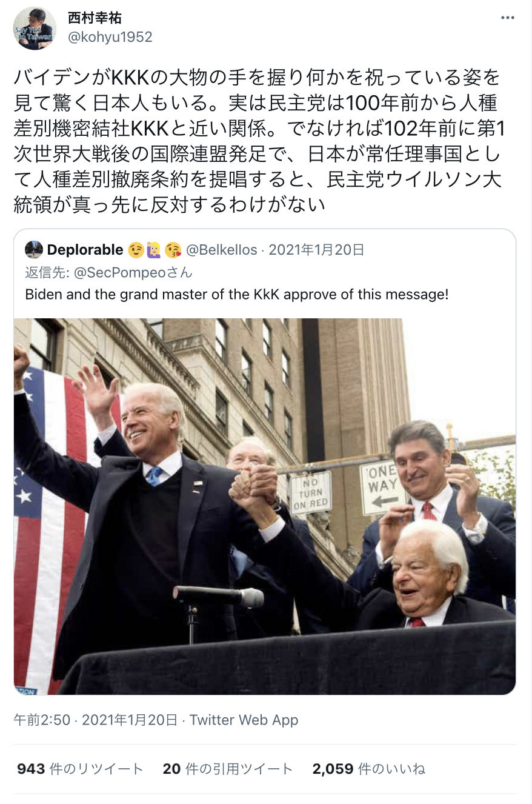Open the three-dot more options menu
The width and height of the screenshot is (532, 804).
(x=507, y=18)
